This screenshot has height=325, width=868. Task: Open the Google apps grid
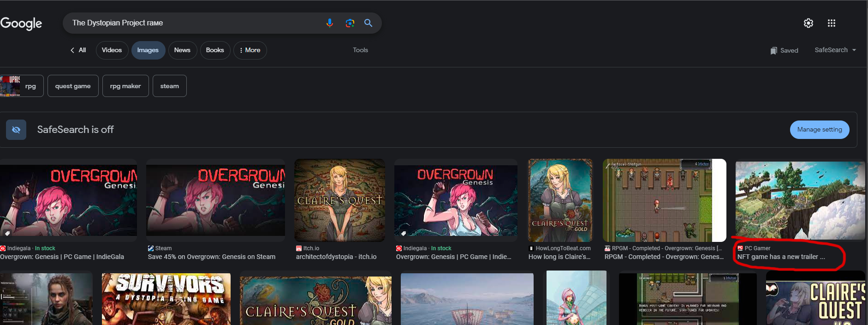832,23
